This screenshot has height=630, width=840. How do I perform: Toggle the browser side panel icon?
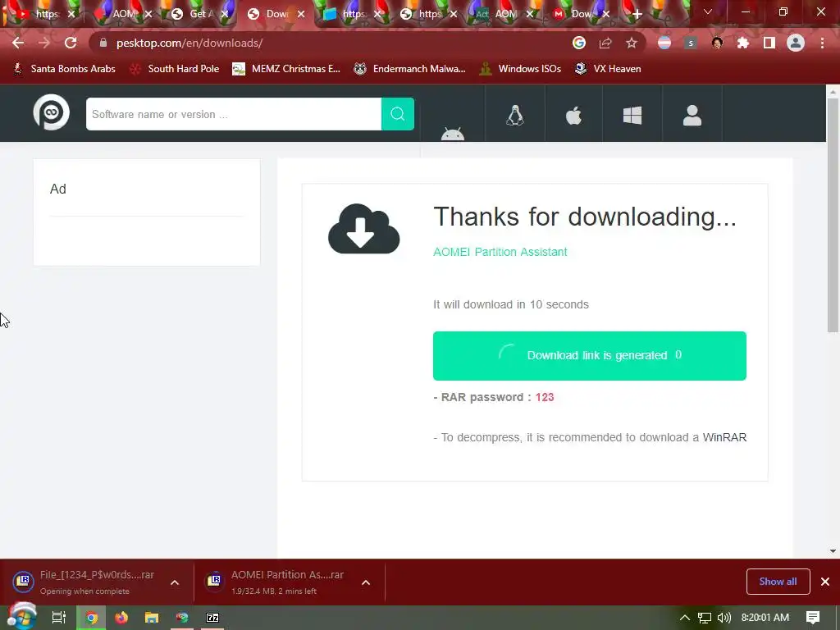click(x=769, y=43)
